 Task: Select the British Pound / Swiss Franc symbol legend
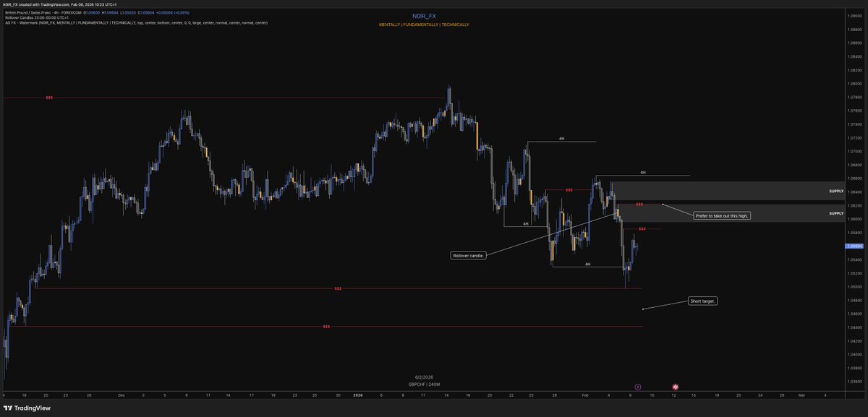click(43, 12)
